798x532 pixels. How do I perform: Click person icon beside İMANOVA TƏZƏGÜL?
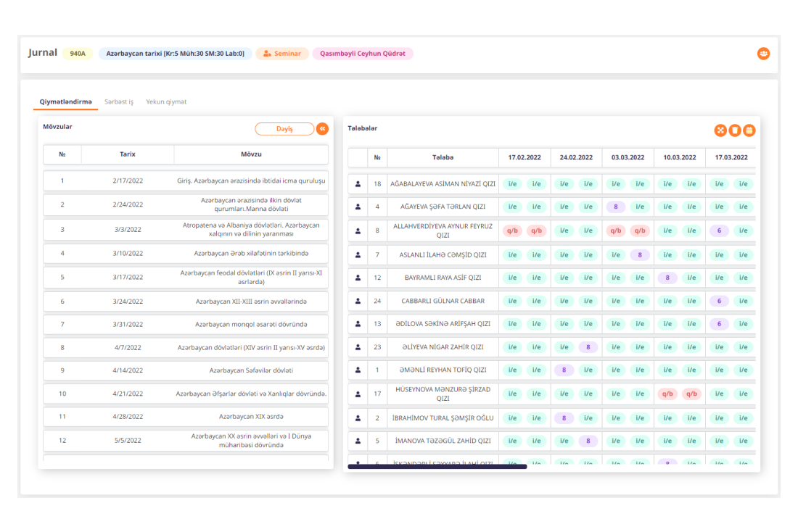coord(358,441)
